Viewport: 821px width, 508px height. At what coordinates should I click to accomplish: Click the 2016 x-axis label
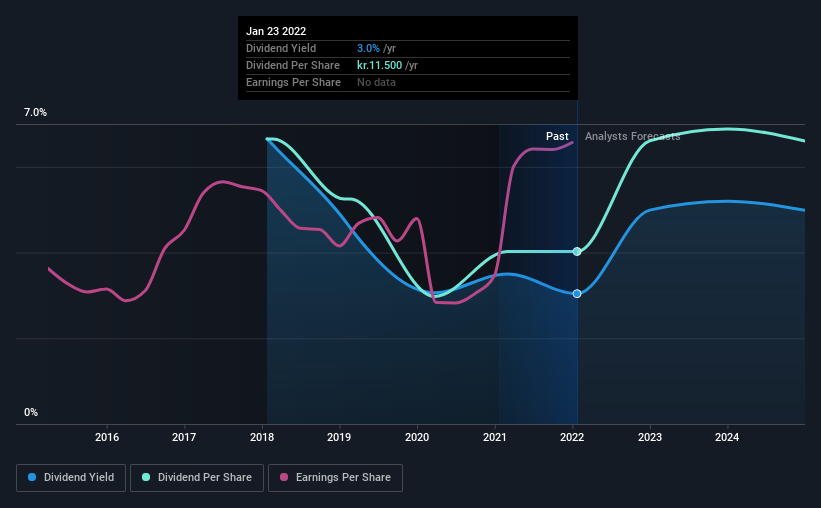pyautogui.click(x=107, y=437)
